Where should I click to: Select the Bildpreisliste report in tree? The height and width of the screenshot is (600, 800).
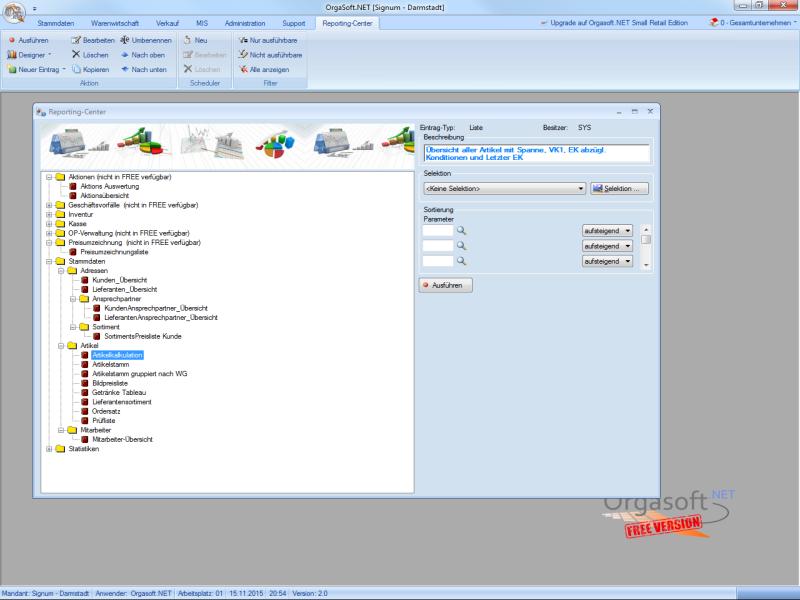click(110, 383)
